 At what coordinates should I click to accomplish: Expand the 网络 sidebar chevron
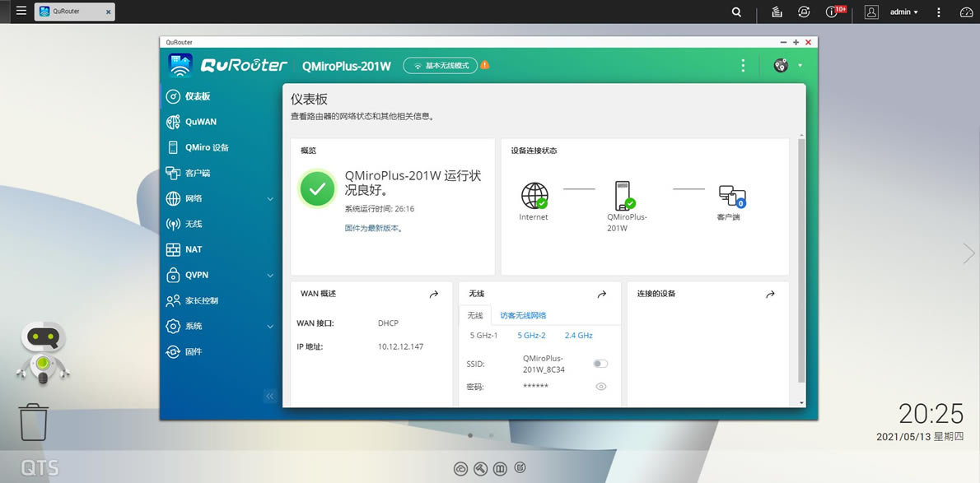tap(271, 198)
